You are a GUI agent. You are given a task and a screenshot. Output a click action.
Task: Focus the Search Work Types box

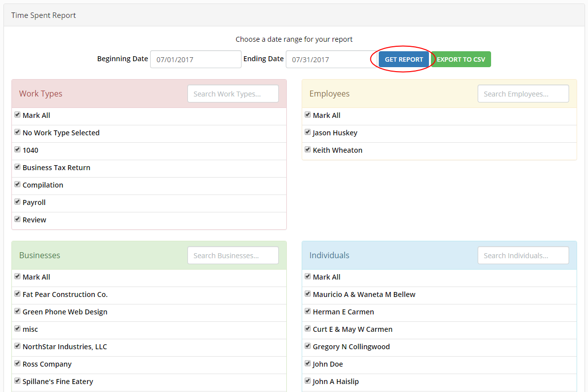(x=233, y=94)
